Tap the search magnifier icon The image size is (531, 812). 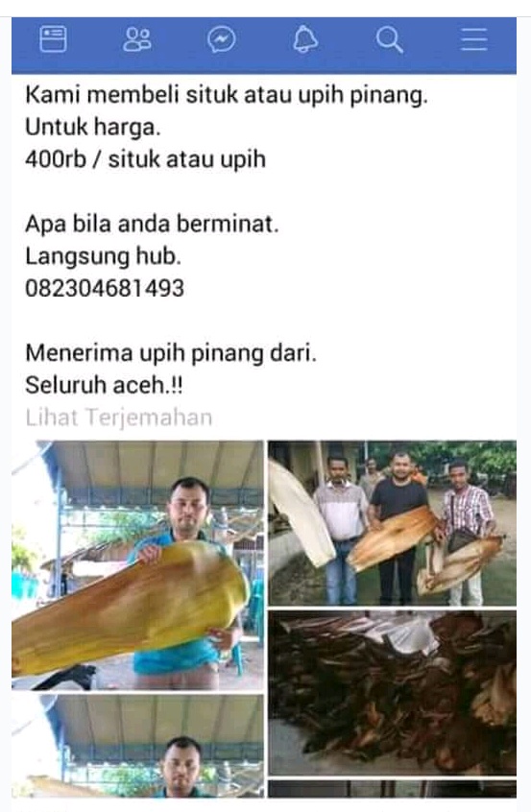click(x=390, y=40)
